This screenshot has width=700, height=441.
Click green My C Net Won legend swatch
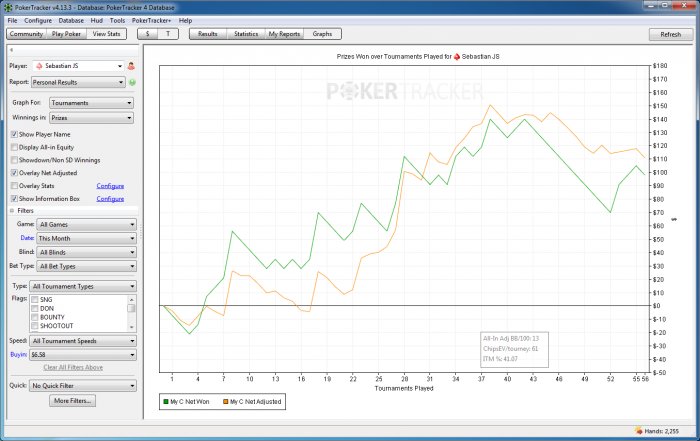[167, 401]
